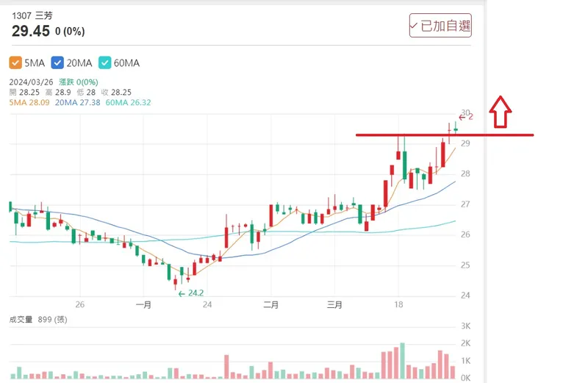Toggle the 5MA checkbox

click(x=15, y=63)
